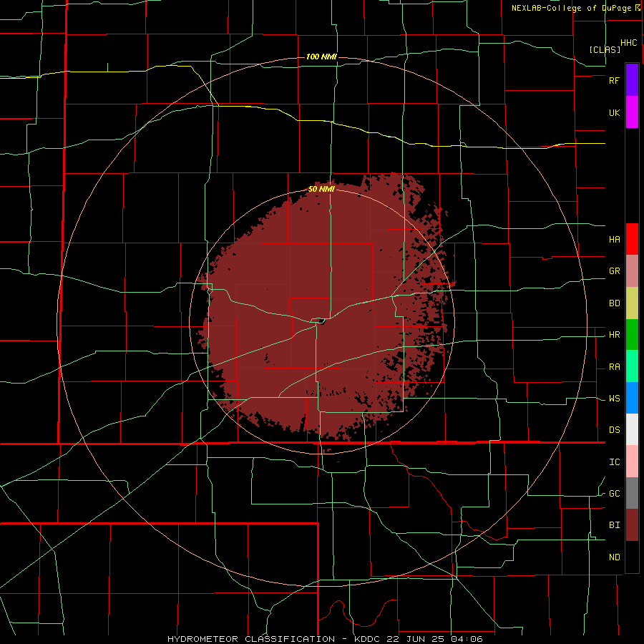Click the ND black legend swatch
Screen dimensions: 644x644
tap(632, 557)
